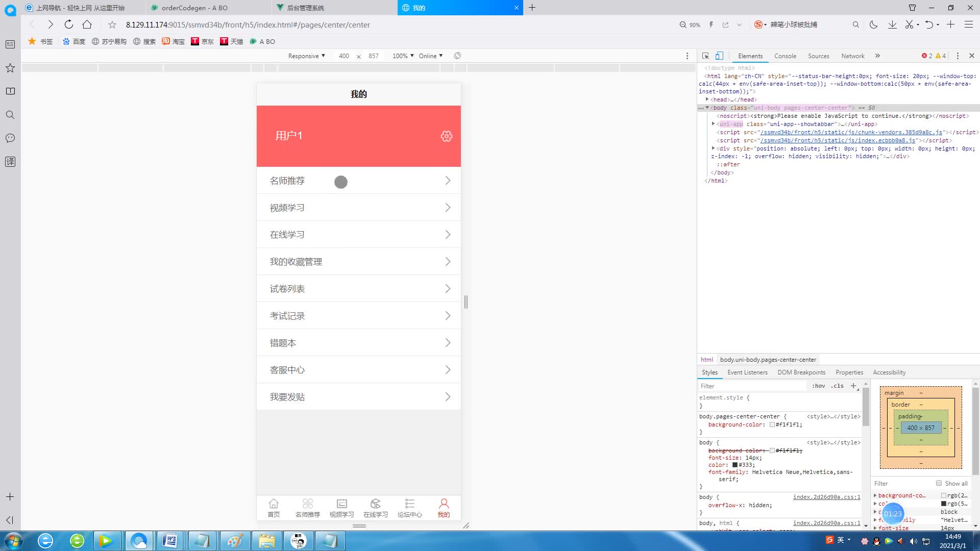Expand the background-color computed property
980x551 pixels.
click(875, 495)
